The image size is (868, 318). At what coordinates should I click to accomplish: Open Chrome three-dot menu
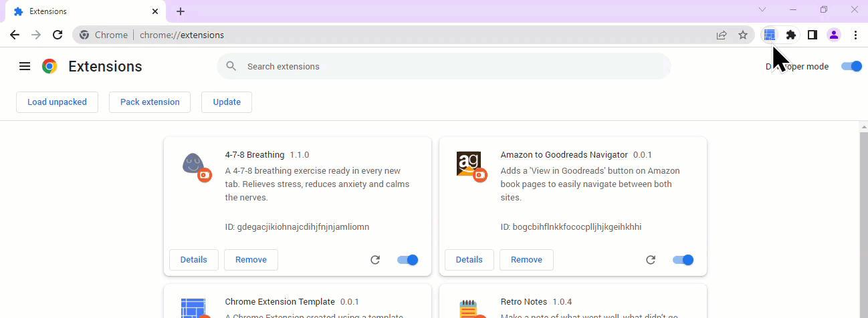(x=855, y=35)
